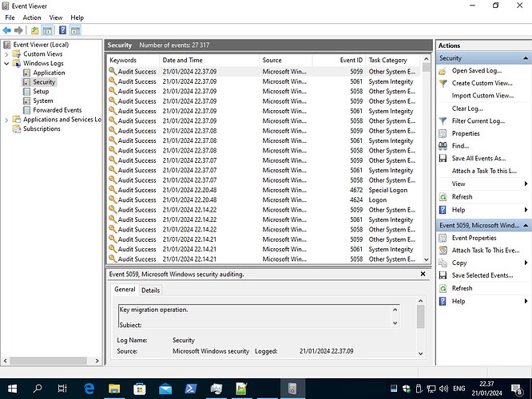The height and width of the screenshot is (399, 532).
Task: Click Event Properties action
Action: (474, 238)
